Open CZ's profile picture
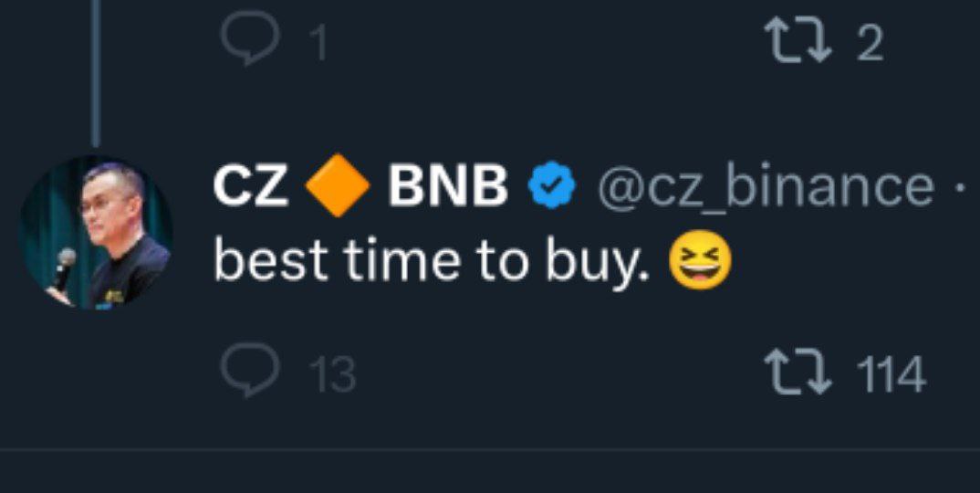 [95, 232]
